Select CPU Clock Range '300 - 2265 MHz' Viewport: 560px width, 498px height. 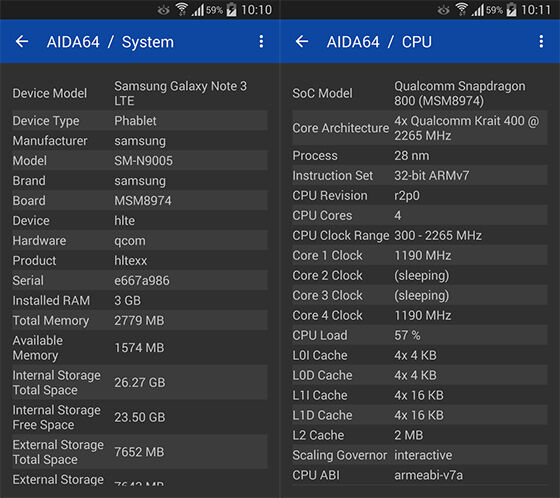pyautogui.click(x=420, y=235)
